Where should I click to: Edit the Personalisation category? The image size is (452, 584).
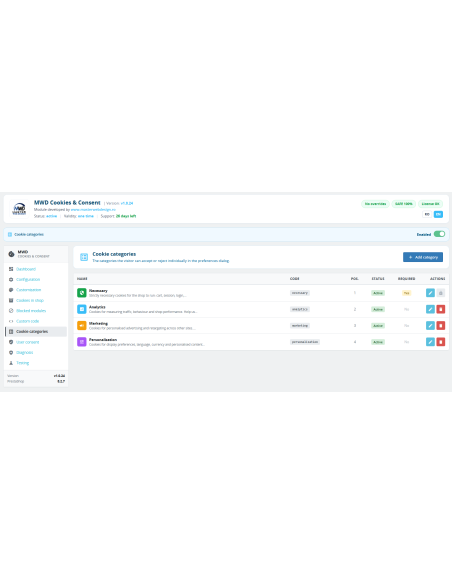430,342
